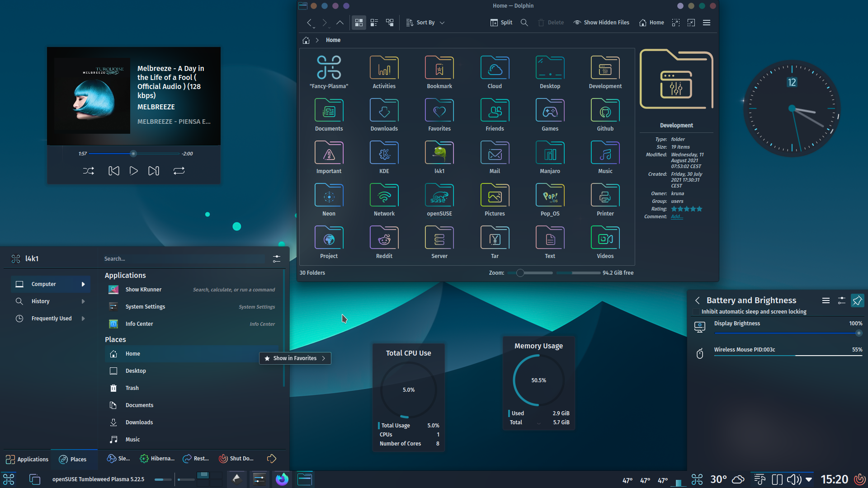
Task: Open Battery and Brightness hamburger menu
Action: click(x=826, y=300)
